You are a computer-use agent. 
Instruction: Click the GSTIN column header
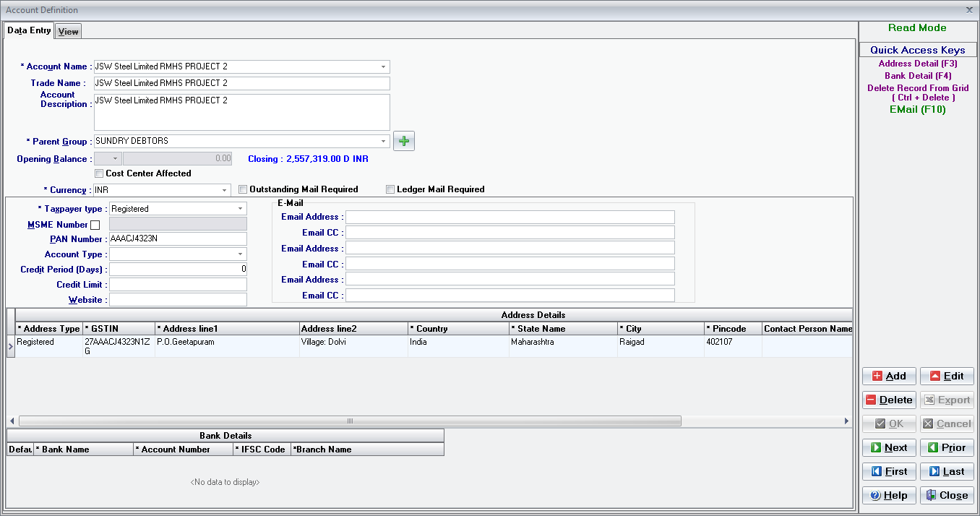click(119, 329)
